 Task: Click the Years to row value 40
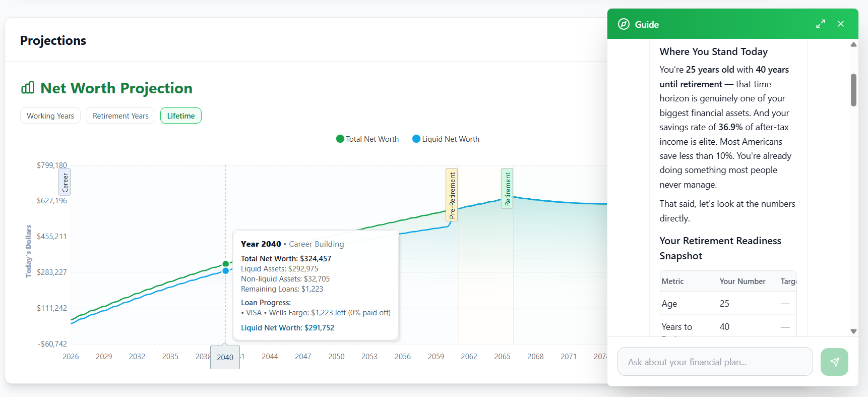point(724,327)
